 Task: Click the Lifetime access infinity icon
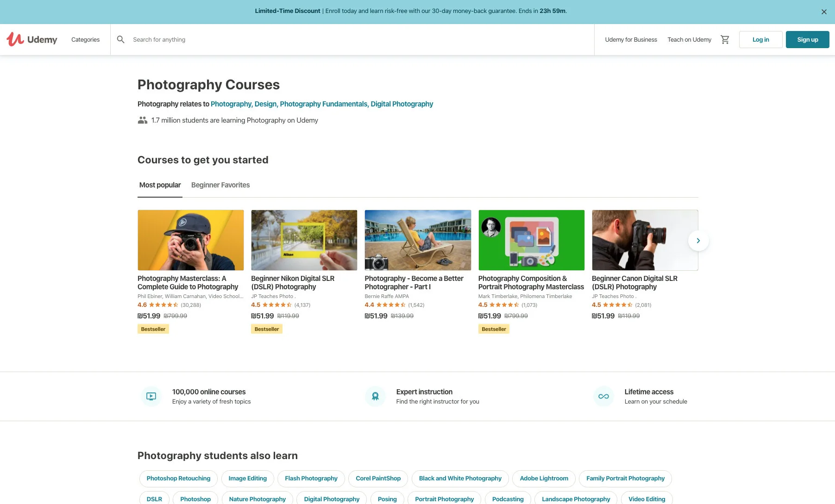click(603, 396)
